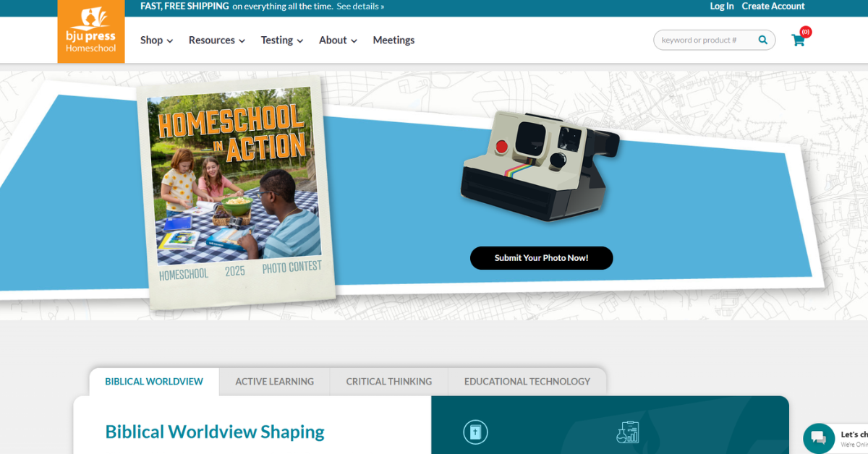The width and height of the screenshot is (868, 454).
Task: Open the live chat bubble icon
Action: pos(818,437)
